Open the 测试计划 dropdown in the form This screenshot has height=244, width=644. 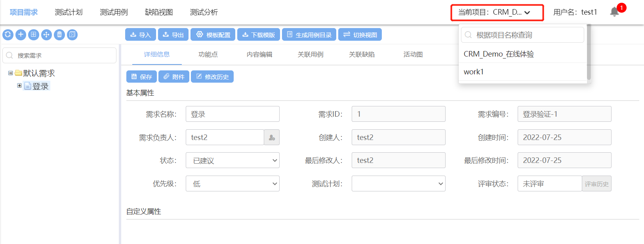398,184
